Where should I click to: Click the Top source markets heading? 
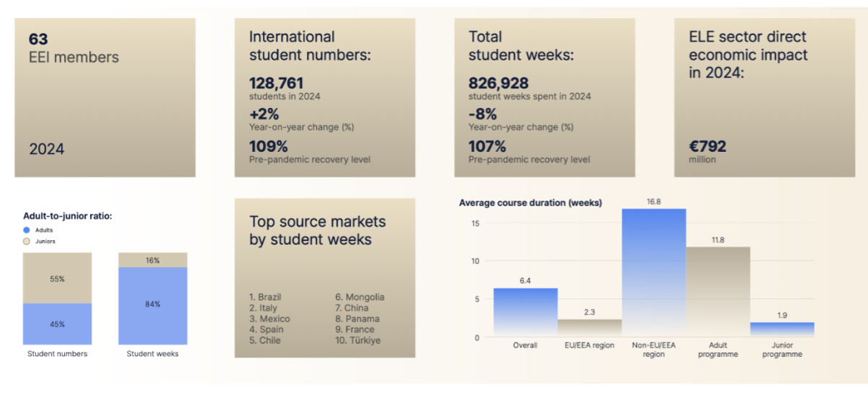point(318,230)
